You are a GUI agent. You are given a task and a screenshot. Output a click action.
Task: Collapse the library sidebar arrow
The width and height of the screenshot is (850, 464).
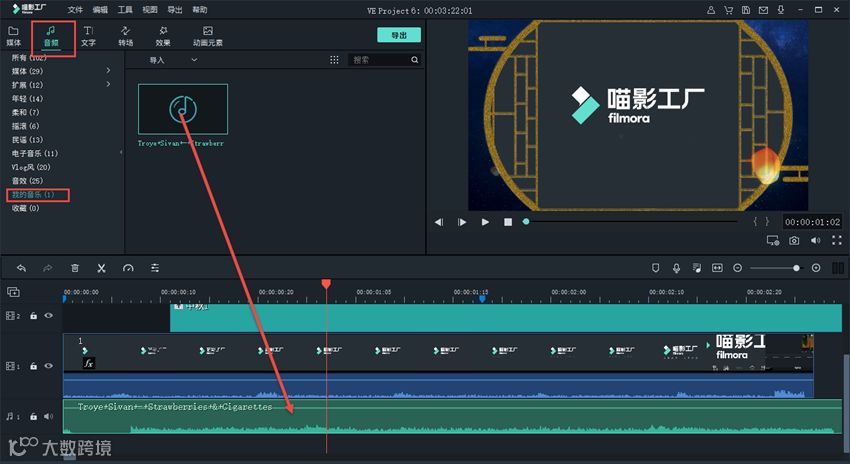coord(121,152)
